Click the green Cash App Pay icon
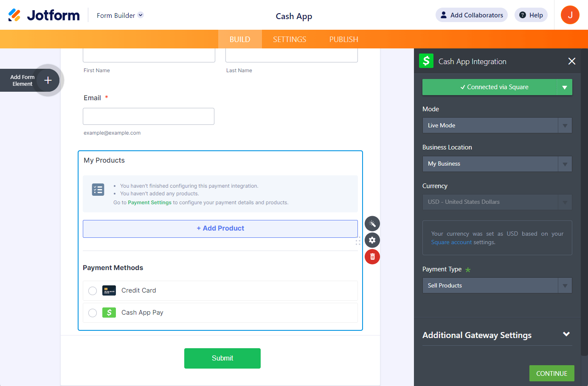 [x=109, y=313]
